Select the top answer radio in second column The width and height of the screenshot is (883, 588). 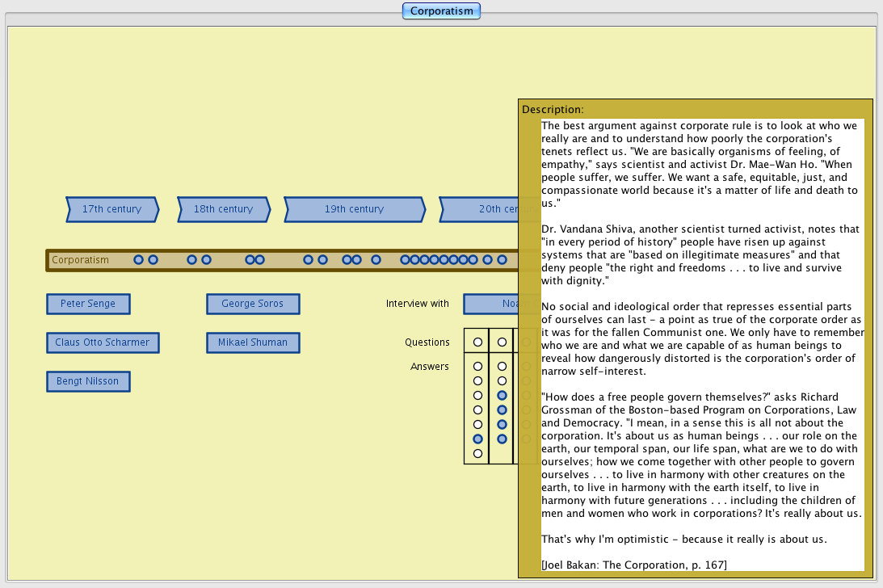coord(502,367)
